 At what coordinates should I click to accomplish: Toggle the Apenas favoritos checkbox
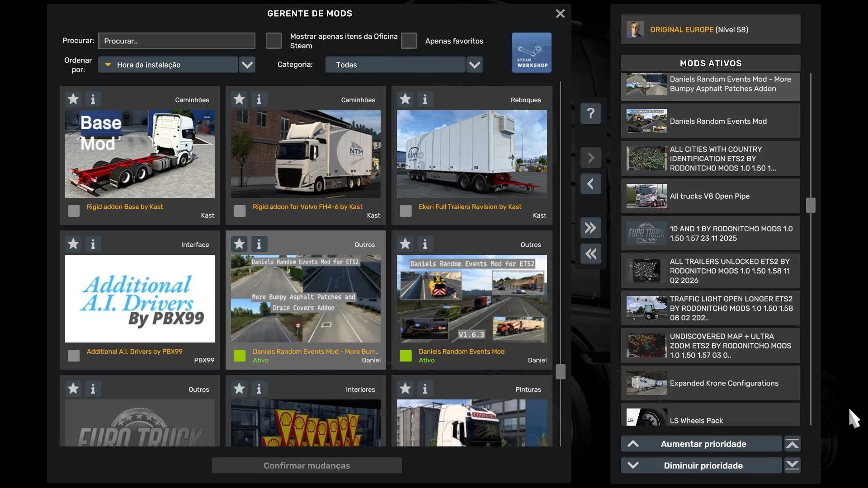(409, 41)
